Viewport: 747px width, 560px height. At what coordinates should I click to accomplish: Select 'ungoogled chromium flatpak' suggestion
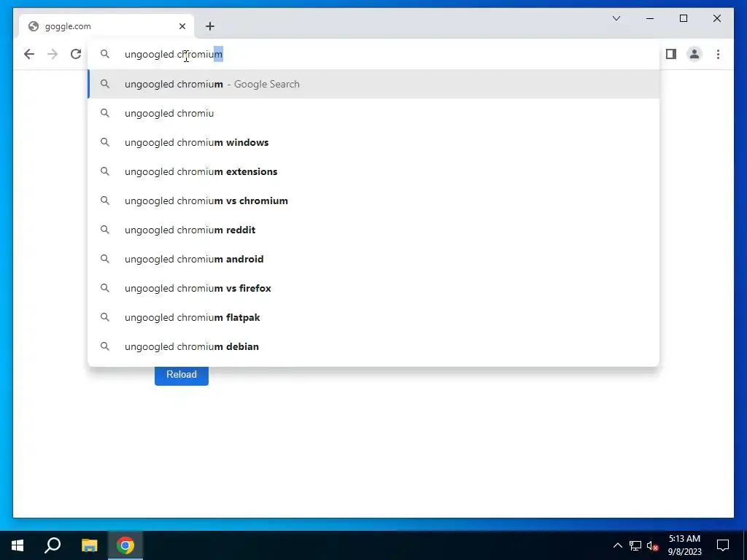(x=374, y=317)
